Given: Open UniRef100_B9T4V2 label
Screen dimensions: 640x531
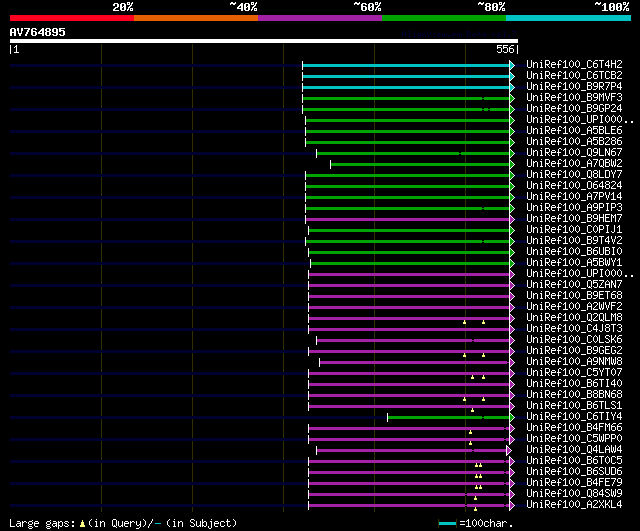Looking at the screenshot, I should [574, 241].
